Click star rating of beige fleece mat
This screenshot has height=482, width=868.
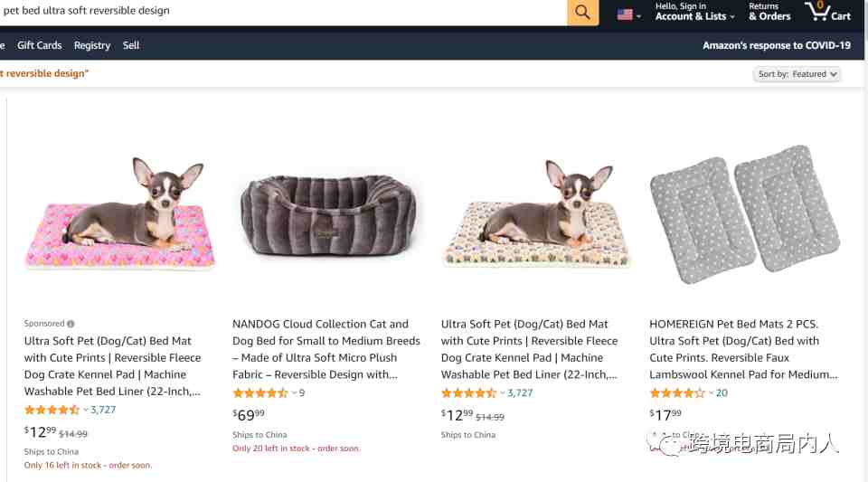pyautogui.click(x=468, y=392)
